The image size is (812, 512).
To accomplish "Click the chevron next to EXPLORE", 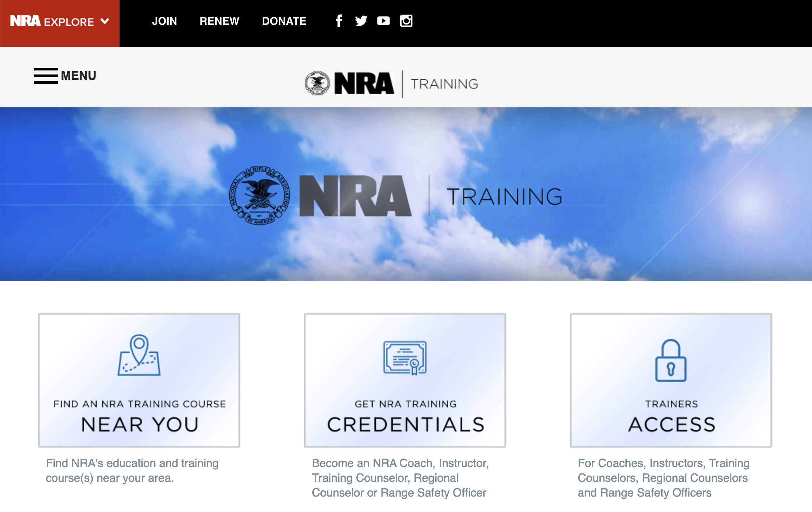I will 105,21.
